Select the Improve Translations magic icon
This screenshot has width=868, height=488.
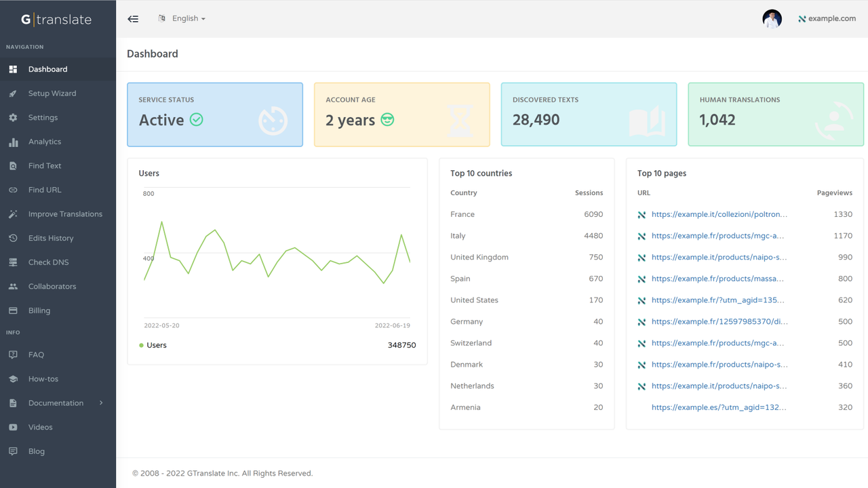[14, 213]
